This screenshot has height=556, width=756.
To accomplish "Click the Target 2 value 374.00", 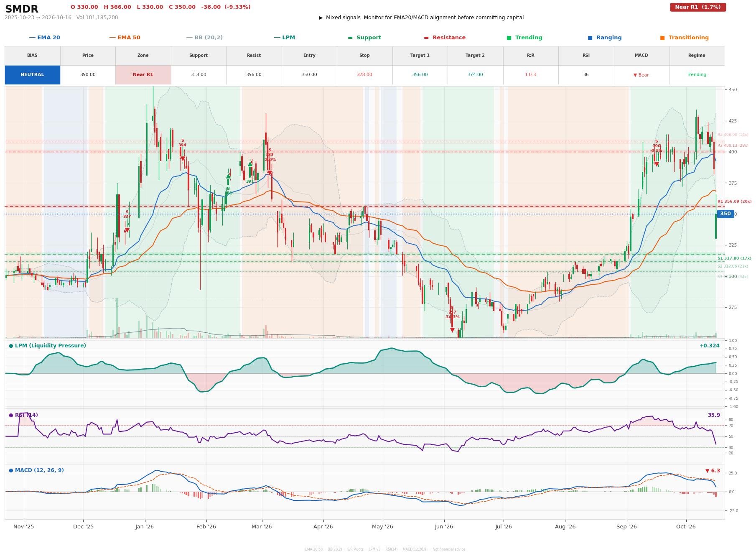I will pos(475,75).
